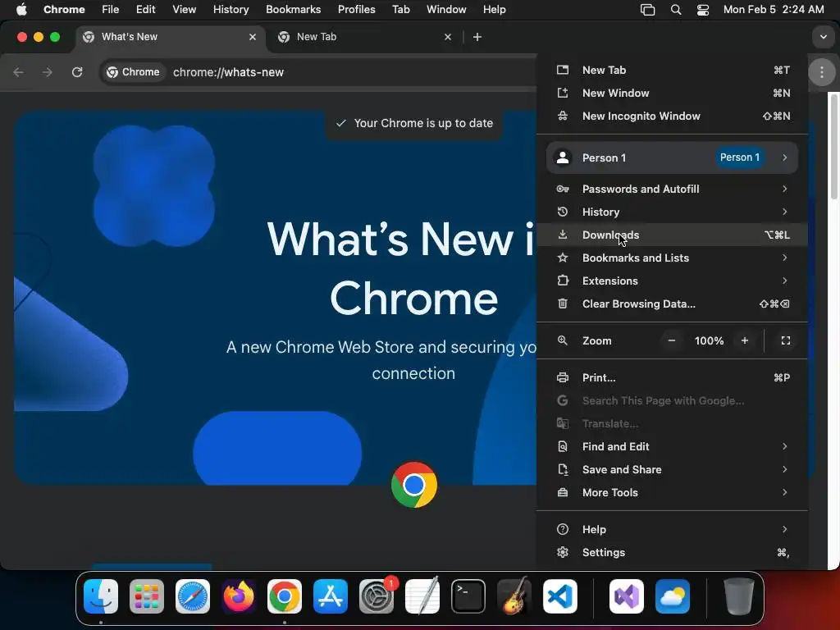The image size is (840, 630).
Task: Increase zoom with the plus button
Action: tap(745, 340)
